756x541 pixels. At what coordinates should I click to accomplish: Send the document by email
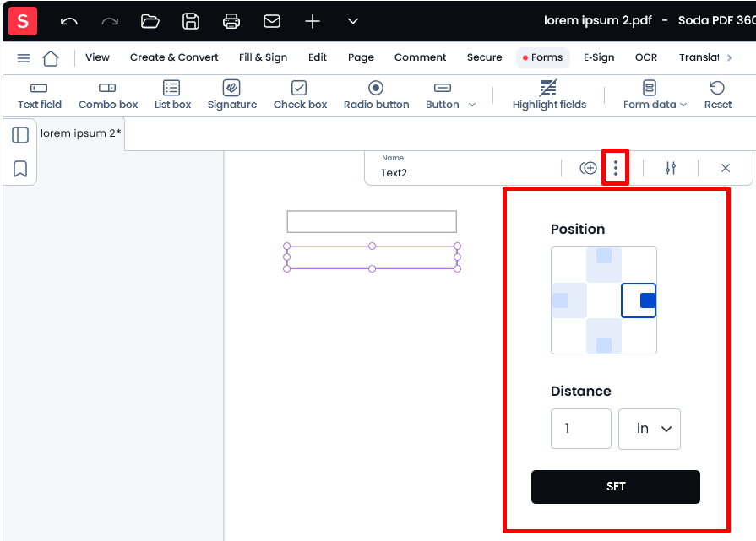(272, 21)
